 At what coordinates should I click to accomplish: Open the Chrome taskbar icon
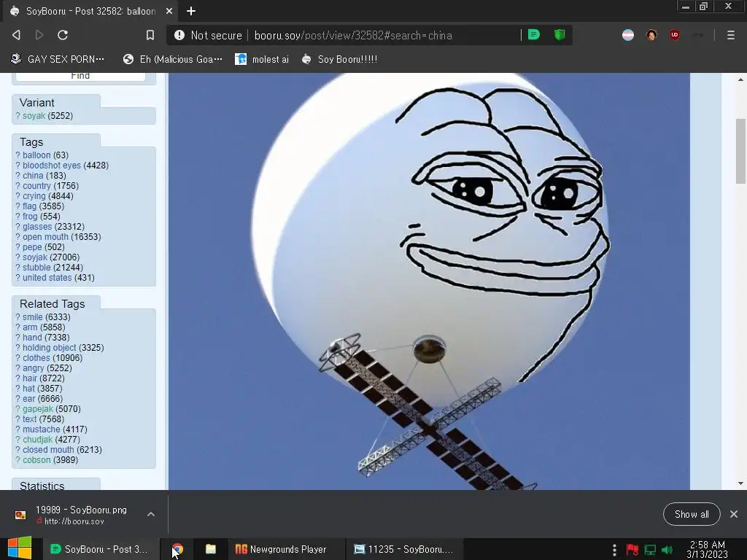(x=177, y=549)
